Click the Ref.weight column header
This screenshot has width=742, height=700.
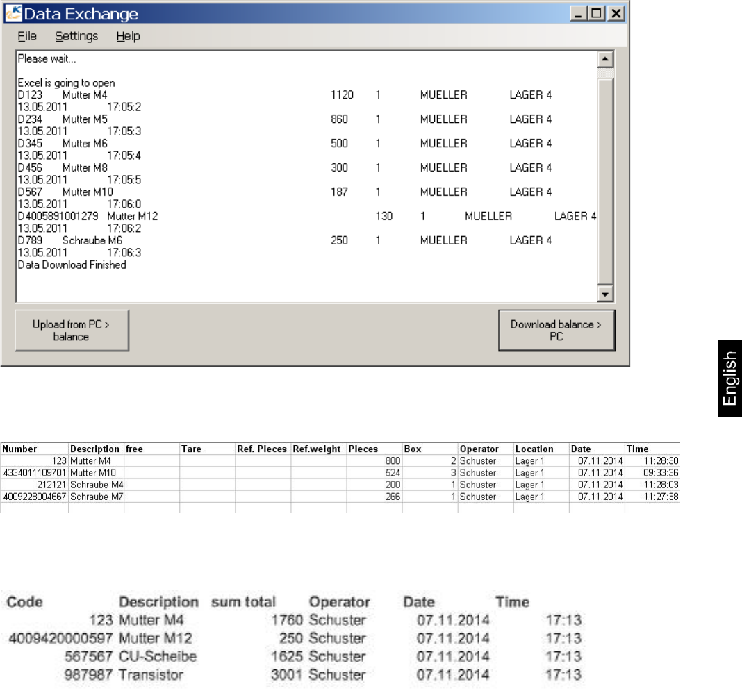pos(317,449)
